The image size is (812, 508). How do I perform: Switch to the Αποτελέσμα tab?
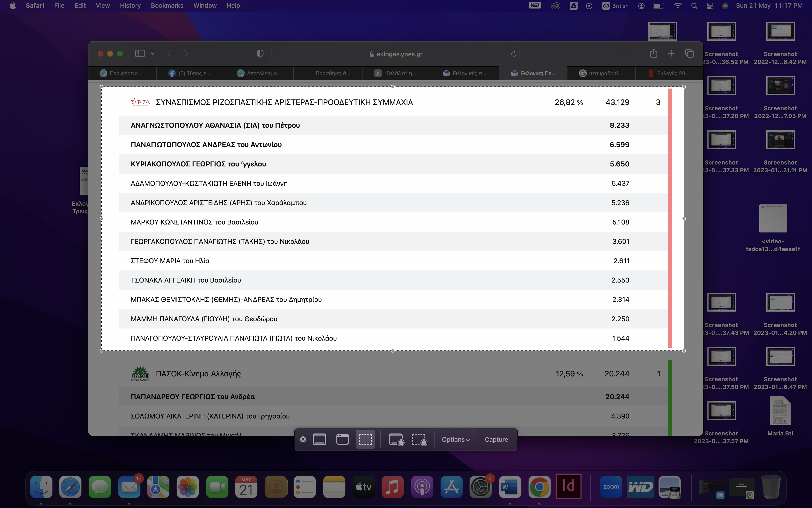(x=259, y=73)
